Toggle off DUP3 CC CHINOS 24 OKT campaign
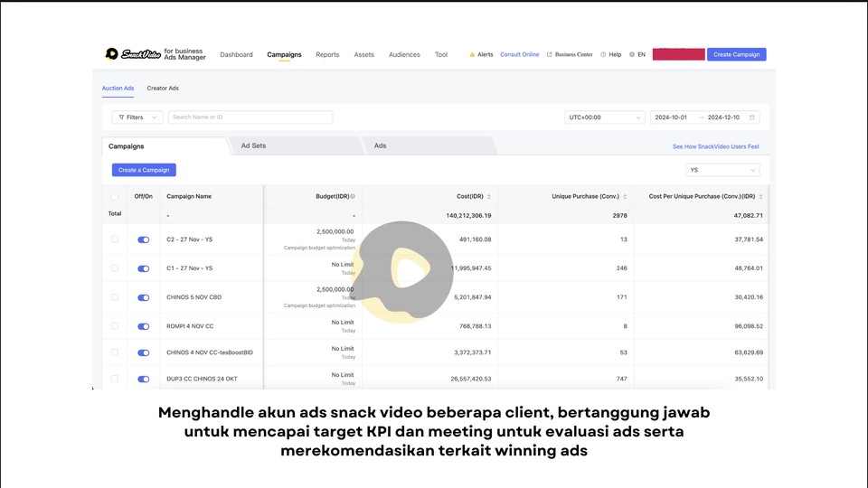The image size is (868, 488). 144,379
